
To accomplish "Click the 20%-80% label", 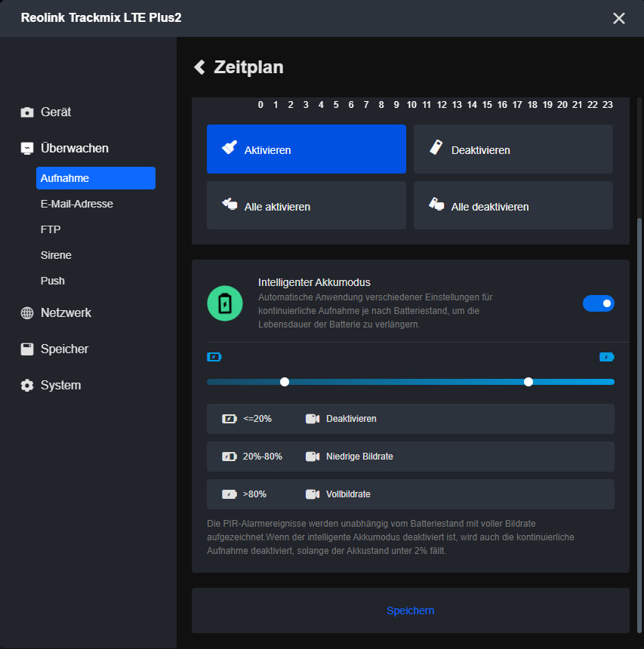I will click(x=263, y=457).
